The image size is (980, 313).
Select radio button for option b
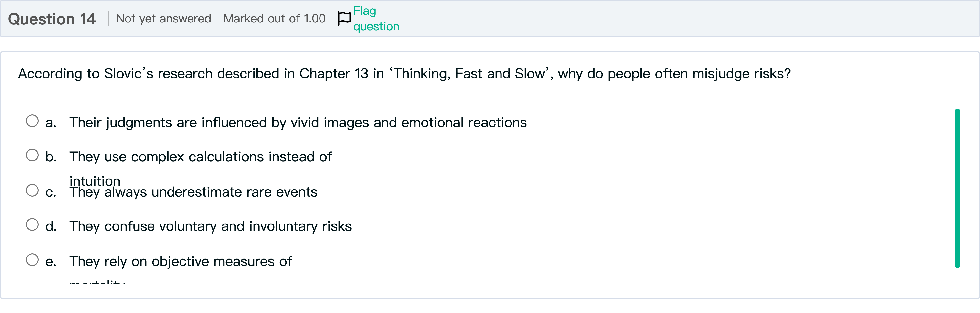click(x=32, y=155)
